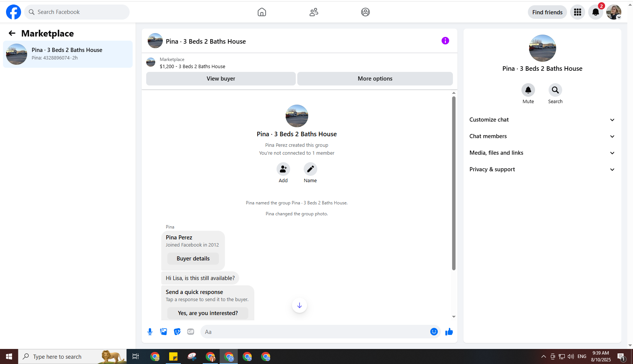Expand the Chat members section
This screenshot has height=364, width=633.
542,136
